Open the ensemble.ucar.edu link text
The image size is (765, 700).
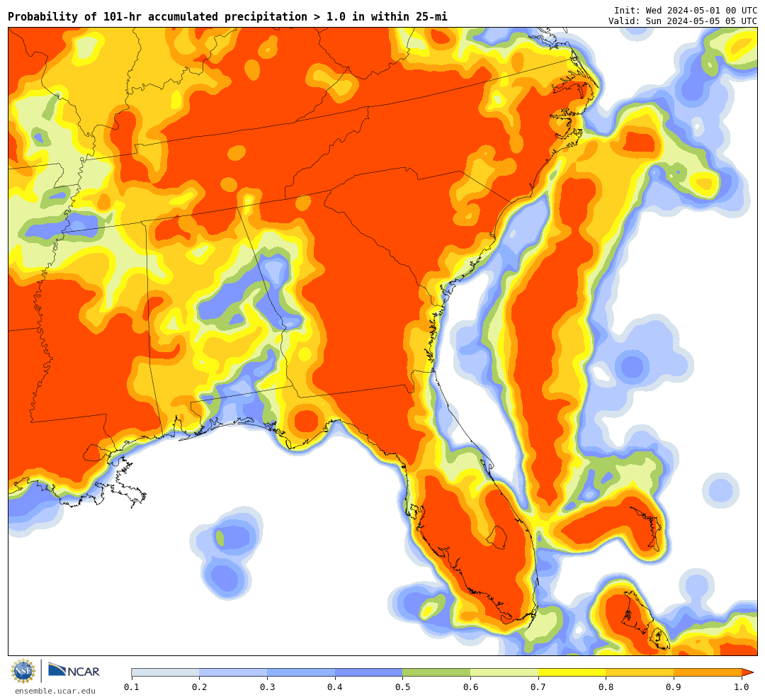click(55, 691)
